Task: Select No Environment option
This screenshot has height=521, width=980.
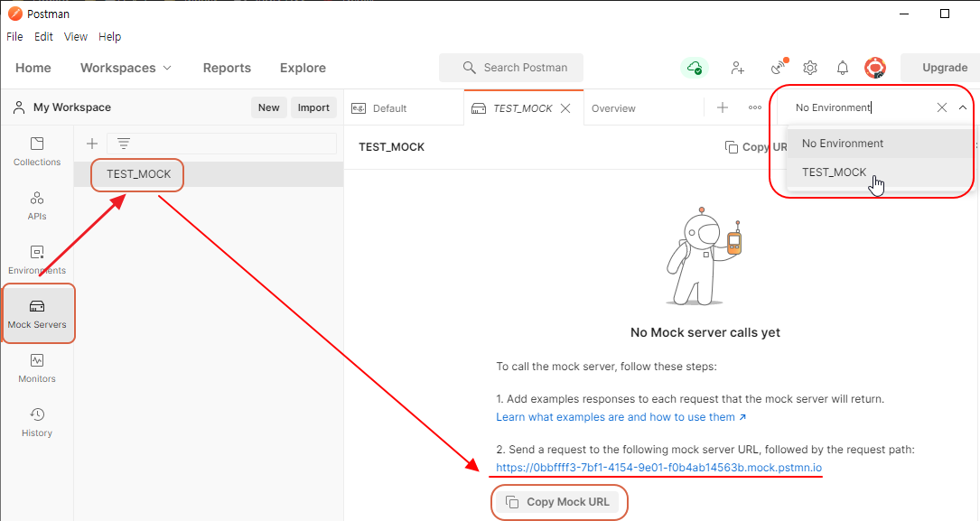Action: point(880,143)
